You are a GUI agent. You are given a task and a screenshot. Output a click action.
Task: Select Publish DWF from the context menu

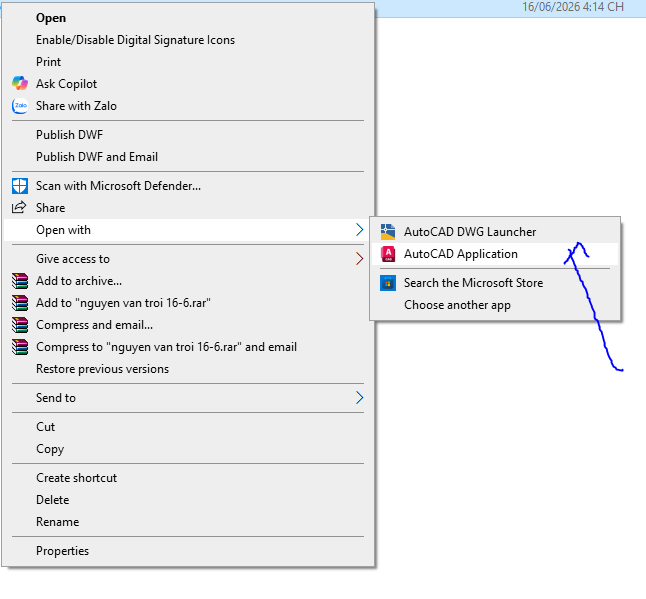click(70, 135)
